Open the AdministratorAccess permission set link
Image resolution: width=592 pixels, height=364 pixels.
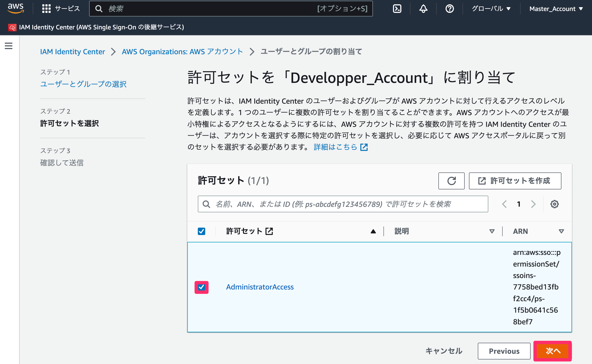(260, 287)
